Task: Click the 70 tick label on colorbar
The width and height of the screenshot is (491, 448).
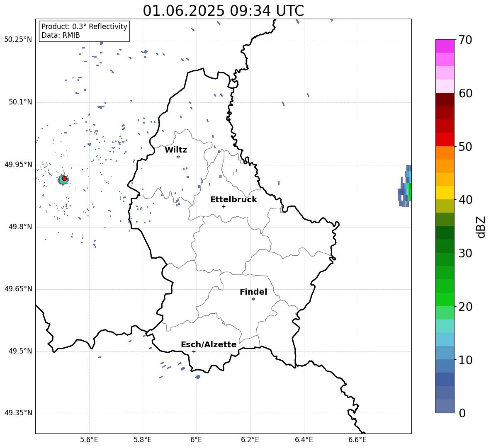Action: pyautogui.click(x=465, y=40)
